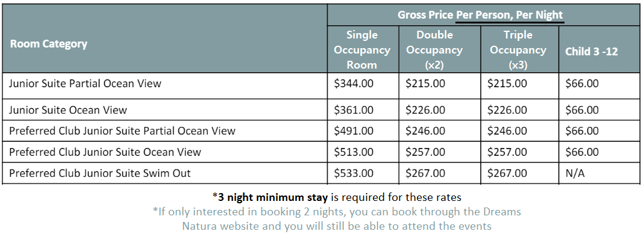Click the Dreams Natura website note text
The width and height of the screenshot is (644, 237).
pos(337,219)
